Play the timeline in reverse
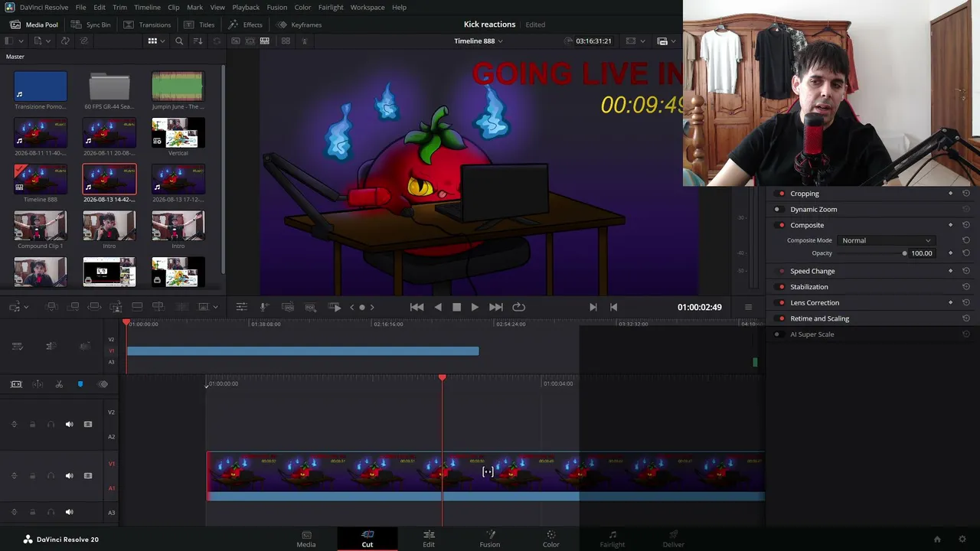Viewport: 980px width, 551px height. (x=438, y=307)
